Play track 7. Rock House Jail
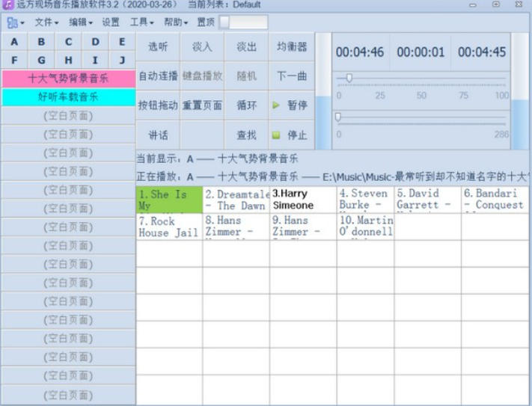The image size is (532, 406). tap(169, 227)
